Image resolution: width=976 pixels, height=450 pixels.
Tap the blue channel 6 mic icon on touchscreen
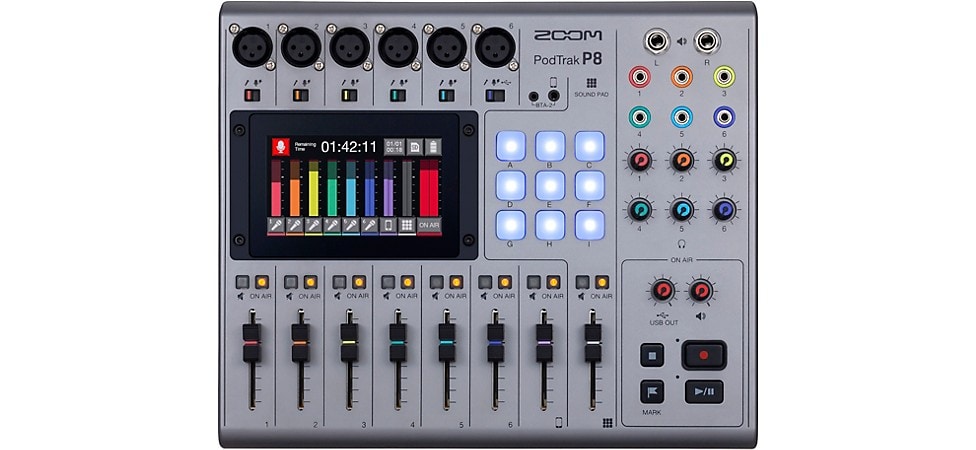[x=369, y=225]
